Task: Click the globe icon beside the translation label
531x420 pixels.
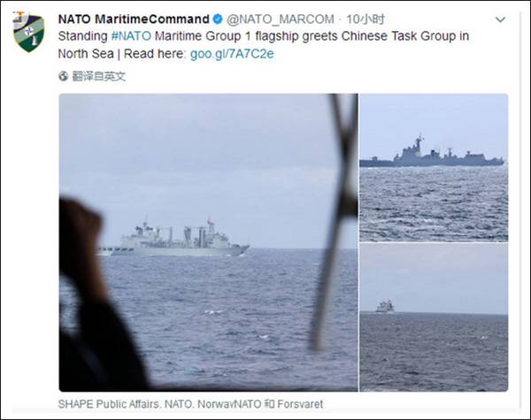Action: [64, 76]
